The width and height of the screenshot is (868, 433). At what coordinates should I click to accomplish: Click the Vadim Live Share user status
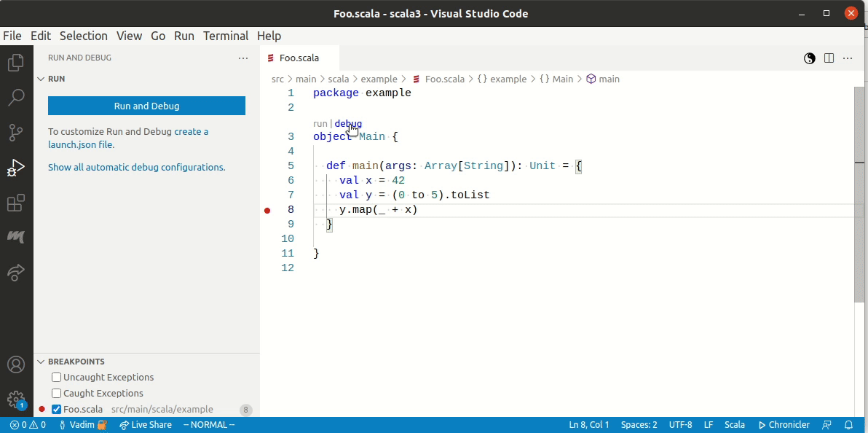click(83, 425)
